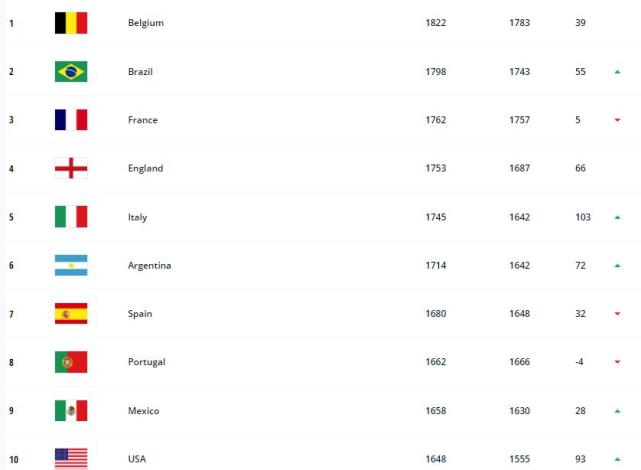Click Italy's green up arrow indicator
This screenshot has width=641, height=470.
tap(618, 217)
